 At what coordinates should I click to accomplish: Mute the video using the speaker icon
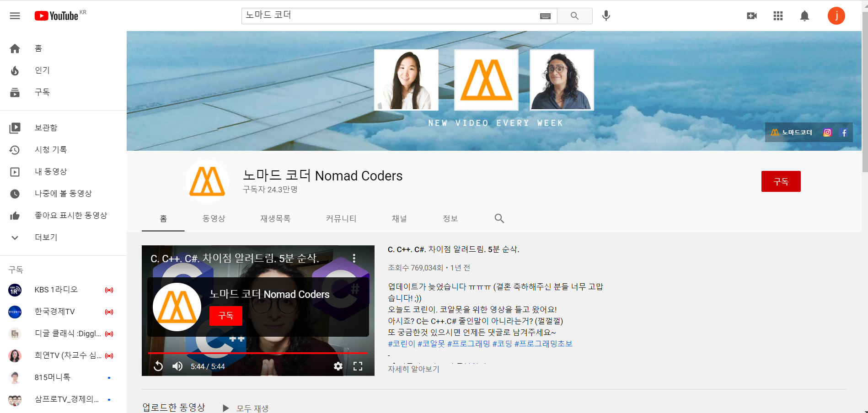point(177,366)
